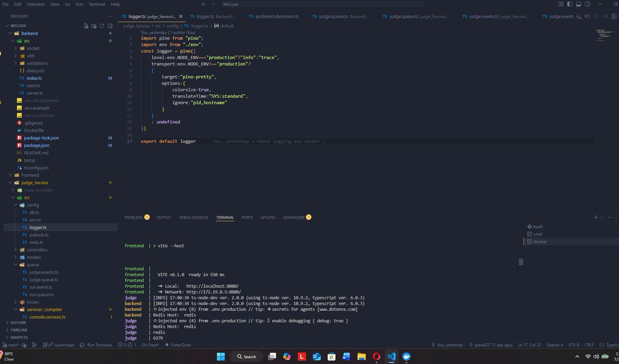
Task: Open the explorer More Actions ellipsis
Action: (x=109, y=16)
